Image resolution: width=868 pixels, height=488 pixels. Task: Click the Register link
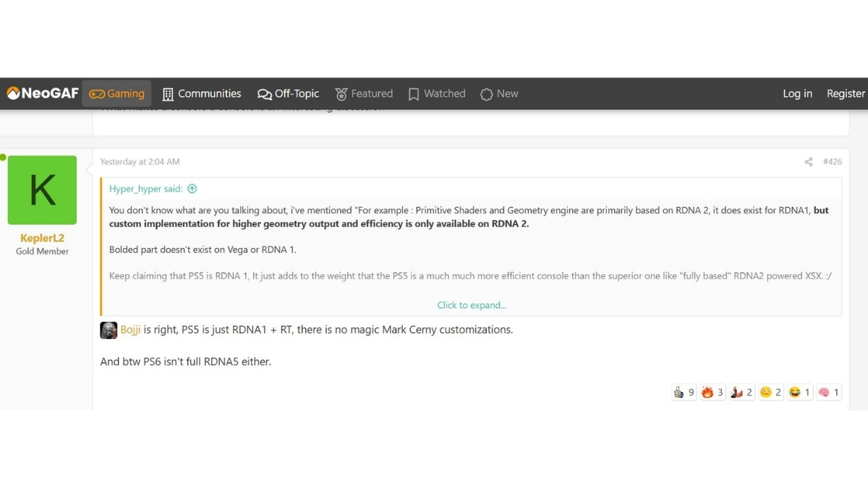[846, 93]
